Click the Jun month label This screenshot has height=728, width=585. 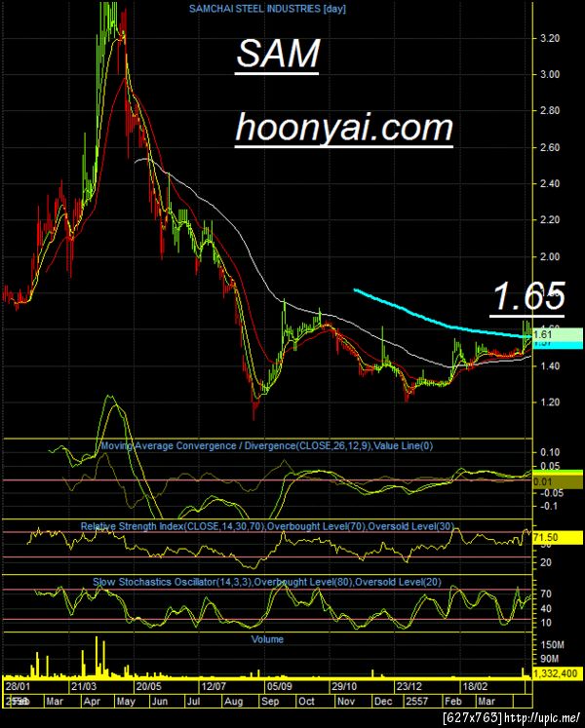159,701
